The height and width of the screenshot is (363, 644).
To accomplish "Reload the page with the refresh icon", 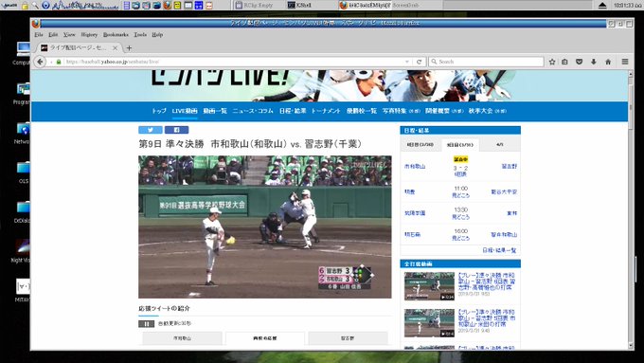I will (419, 62).
